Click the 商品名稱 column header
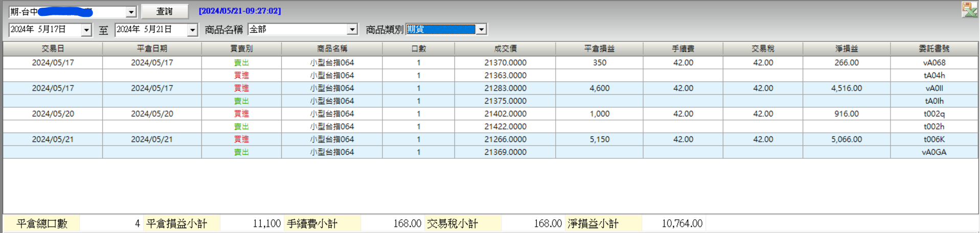Viewport: 980px width, 233px height. point(332,49)
